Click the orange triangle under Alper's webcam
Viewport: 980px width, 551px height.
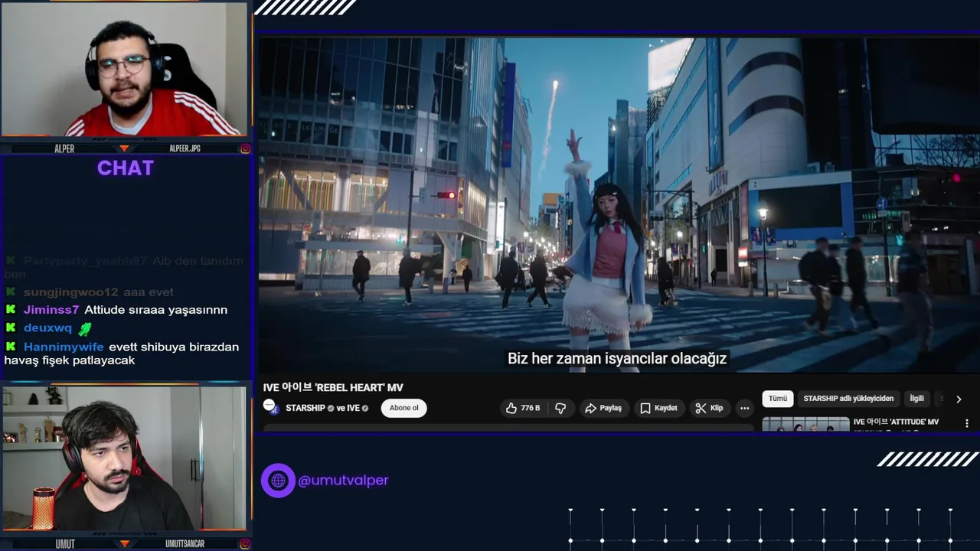pyautogui.click(x=124, y=148)
